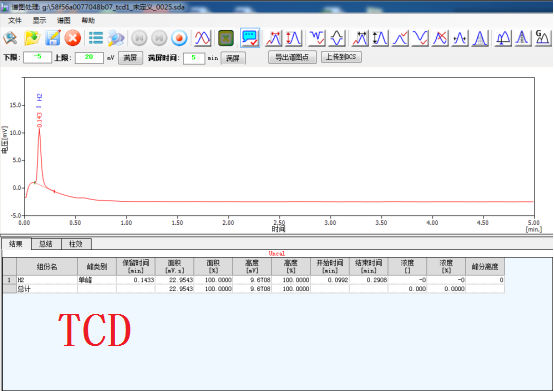Select the H2 row in results table
Image resolution: width=554 pixels, height=391 pixels.
coord(253,280)
